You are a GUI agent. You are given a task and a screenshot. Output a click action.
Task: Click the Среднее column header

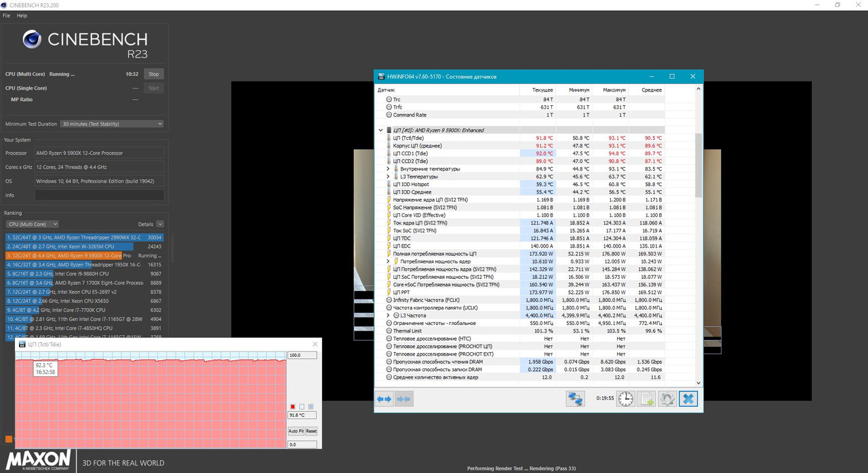coord(646,90)
